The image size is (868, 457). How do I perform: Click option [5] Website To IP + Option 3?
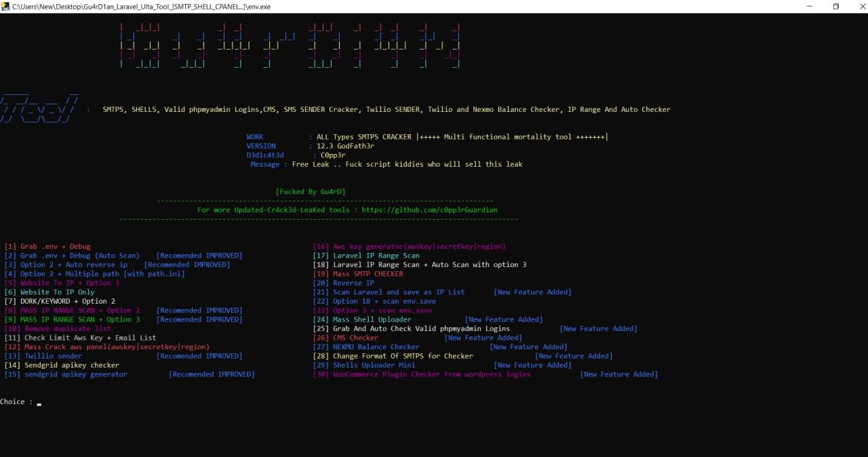coord(62,283)
